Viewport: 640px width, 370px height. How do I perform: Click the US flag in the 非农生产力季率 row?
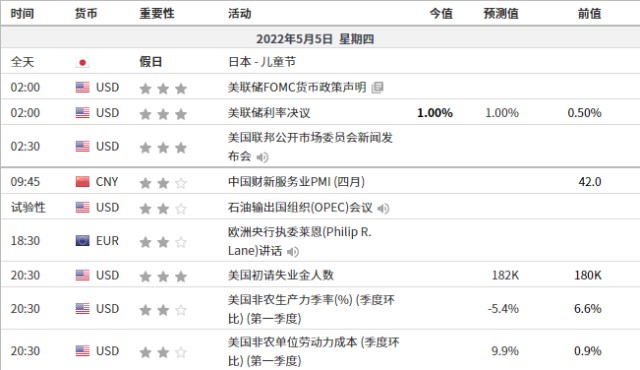pyautogui.click(x=82, y=309)
